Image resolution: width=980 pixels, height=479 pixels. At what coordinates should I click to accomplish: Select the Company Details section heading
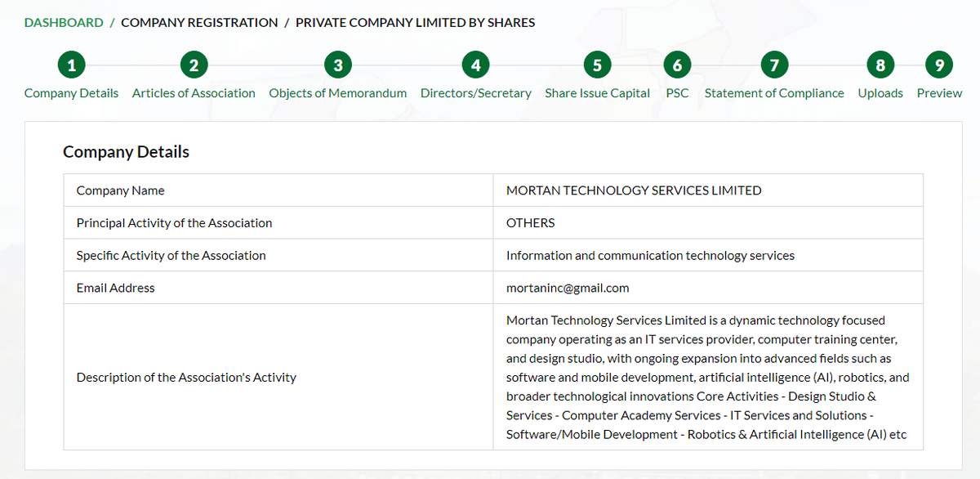click(x=127, y=152)
